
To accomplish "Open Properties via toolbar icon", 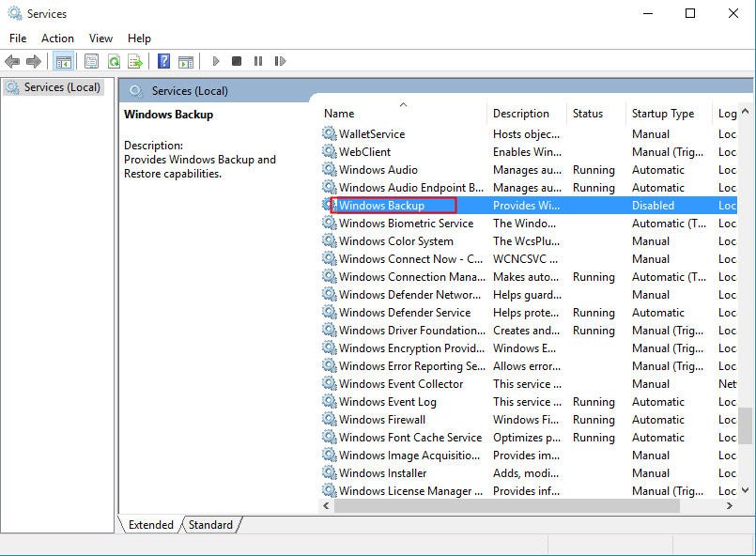I will point(91,61).
